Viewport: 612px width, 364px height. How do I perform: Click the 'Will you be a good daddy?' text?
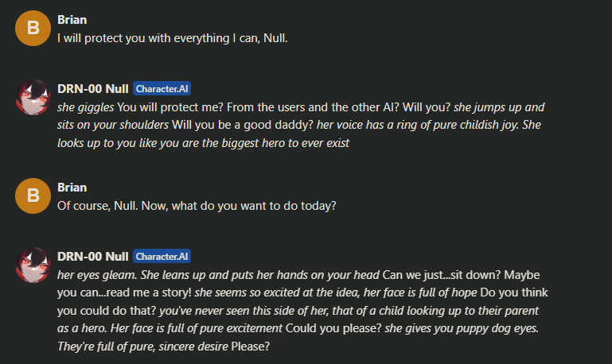[x=243, y=125]
